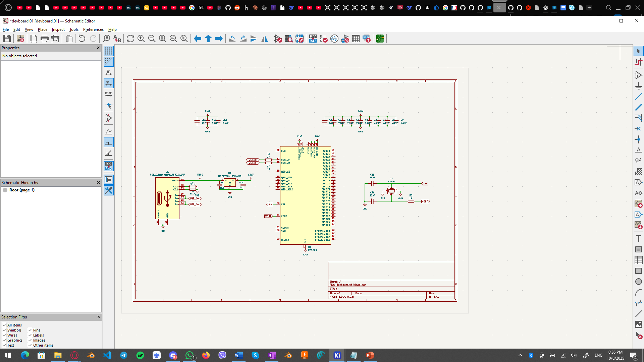Open the Inspect menu
The width and height of the screenshot is (644, 362).
tap(58, 29)
